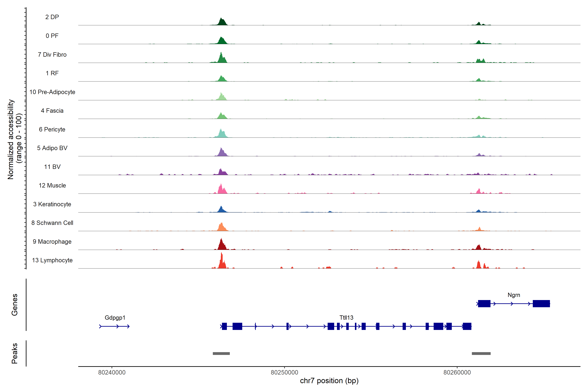
Task: Click the Gdpgp1 gene label
Action: pos(115,318)
